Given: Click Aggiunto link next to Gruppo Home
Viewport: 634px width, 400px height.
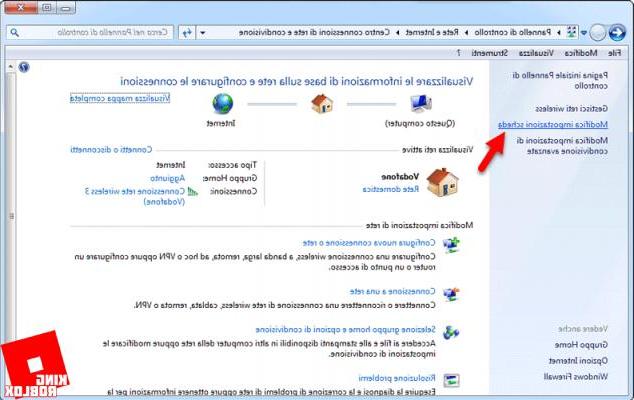Looking at the screenshot, I should tap(167, 178).
